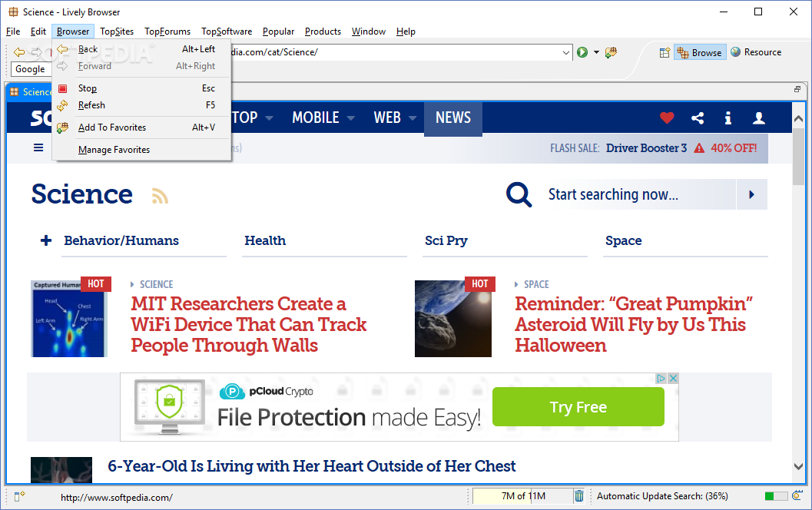Open the Behavior/Humans category
Viewport: 812px width, 510px height.
click(x=121, y=240)
